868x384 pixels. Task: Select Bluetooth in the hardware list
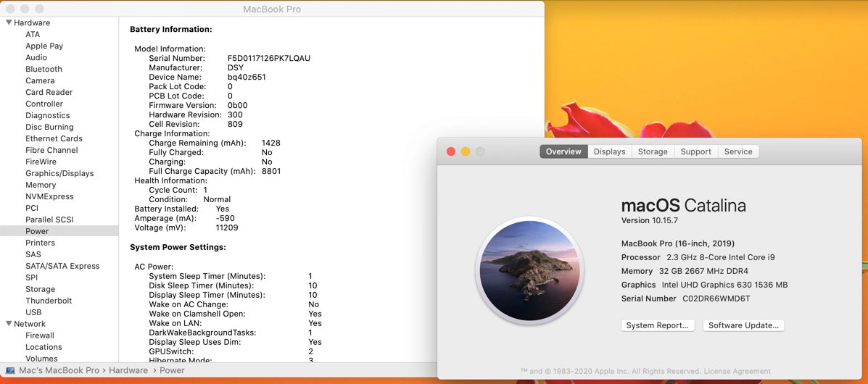point(44,69)
